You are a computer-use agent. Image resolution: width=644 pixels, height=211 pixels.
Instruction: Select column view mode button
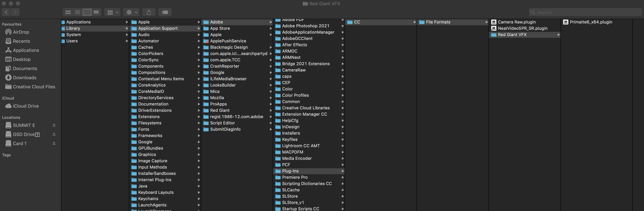[x=87, y=12]
